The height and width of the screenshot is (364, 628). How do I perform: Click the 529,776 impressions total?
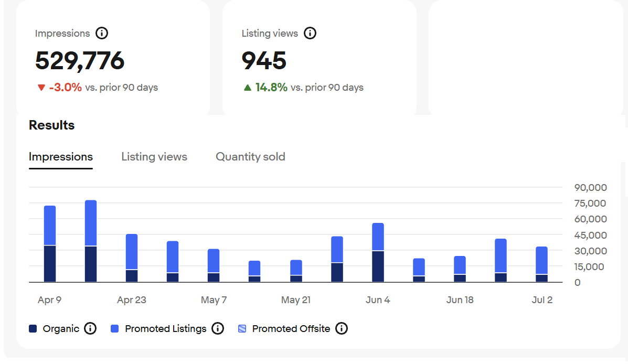coord(80,61)
